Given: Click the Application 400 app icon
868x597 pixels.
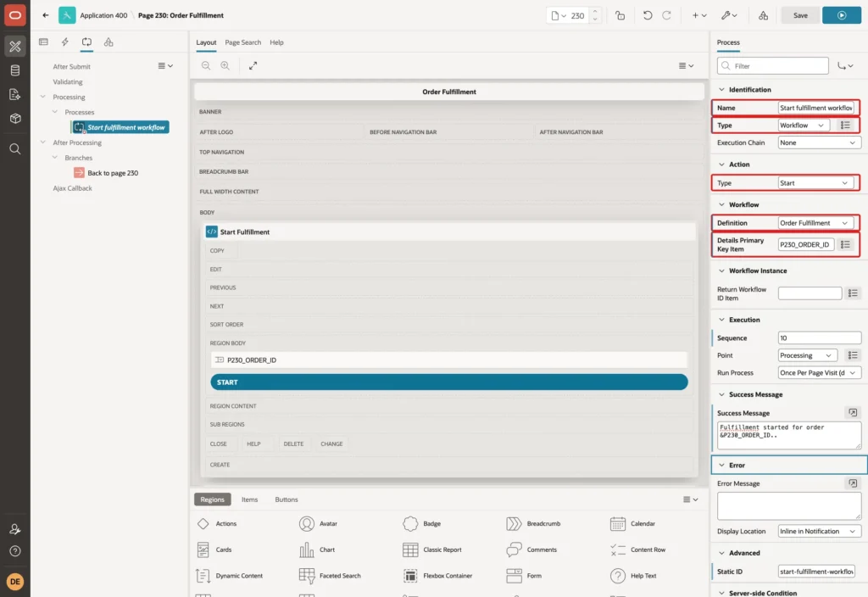Looking at the screenshot, I should click(x=67, y=15).
